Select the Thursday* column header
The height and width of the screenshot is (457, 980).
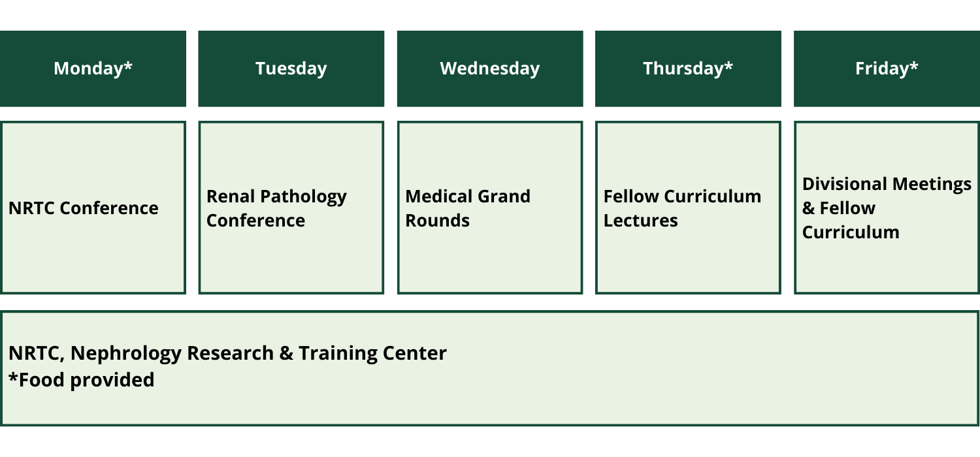[x=688, y=69]
